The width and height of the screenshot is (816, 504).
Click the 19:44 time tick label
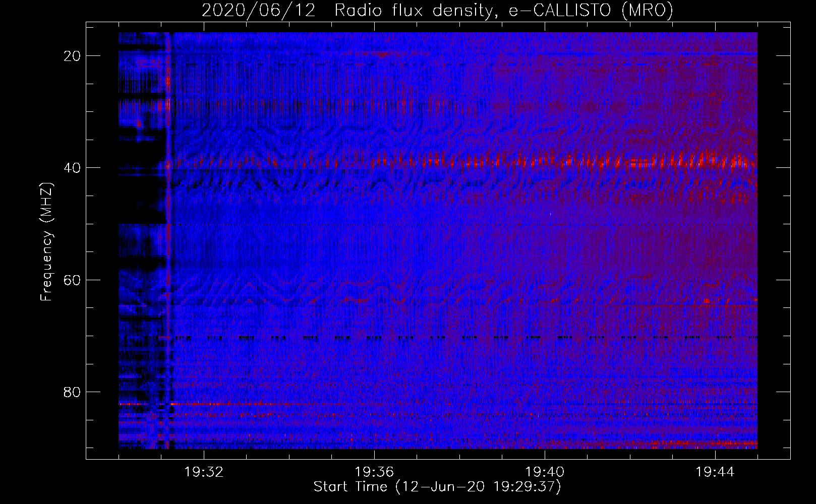[x=715, y=472]
